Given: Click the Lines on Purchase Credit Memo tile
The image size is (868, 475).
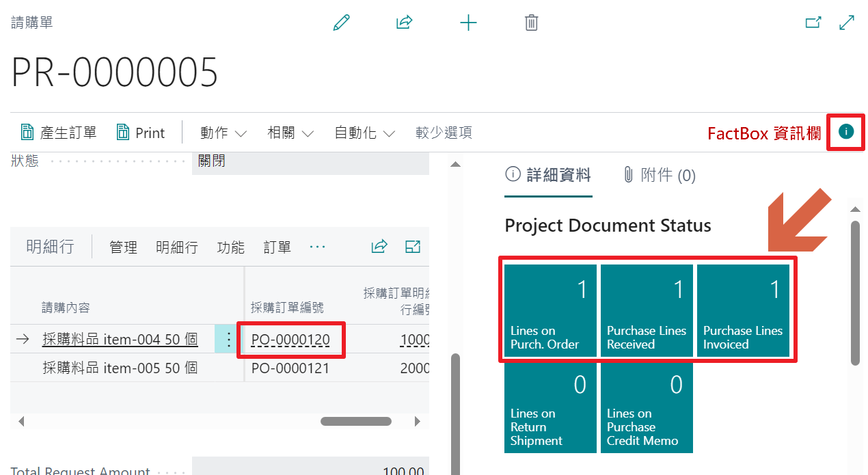Looking at the screenshot, I should coord(647,407).
